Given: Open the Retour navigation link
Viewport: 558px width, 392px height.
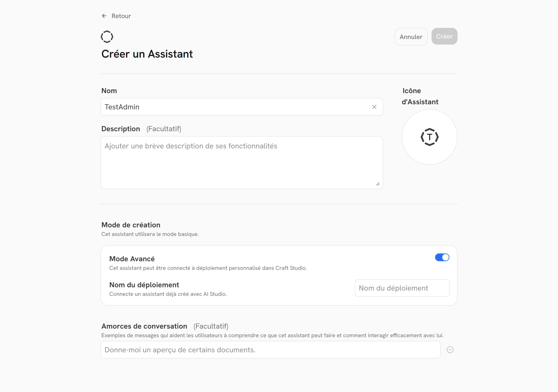Looking at the screenshot, I should (x=121, y=16).
